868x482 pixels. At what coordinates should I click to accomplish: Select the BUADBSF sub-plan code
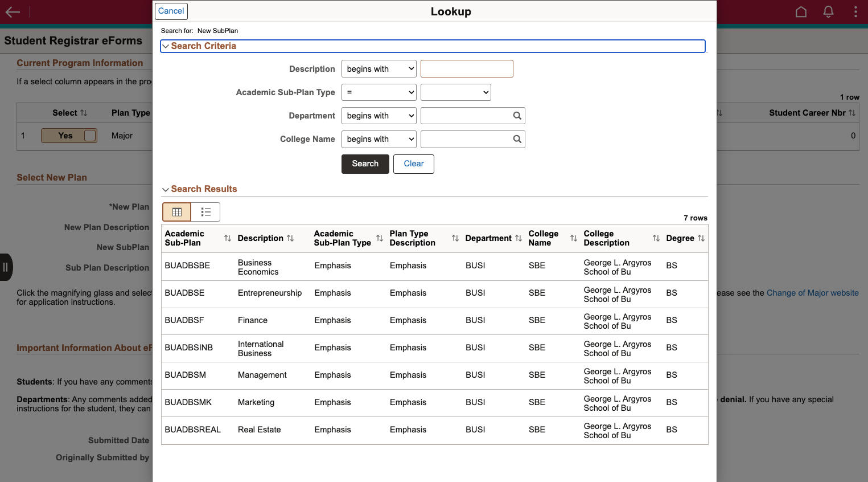tap(184, 320)
